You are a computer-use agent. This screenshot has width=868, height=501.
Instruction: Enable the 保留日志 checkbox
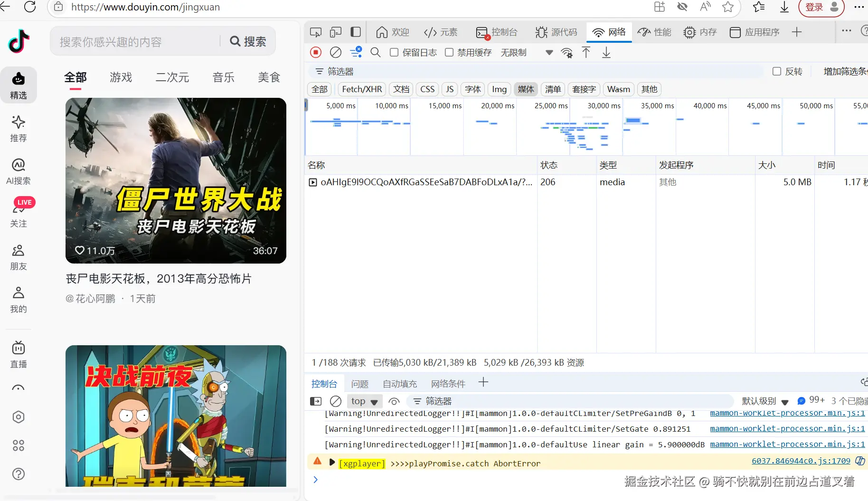394,52
